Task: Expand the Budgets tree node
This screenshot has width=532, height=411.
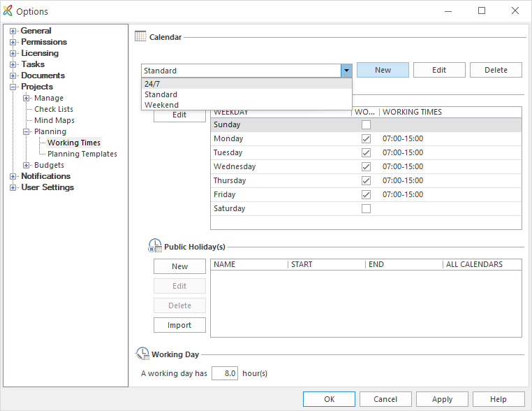Action: [26, 165]
